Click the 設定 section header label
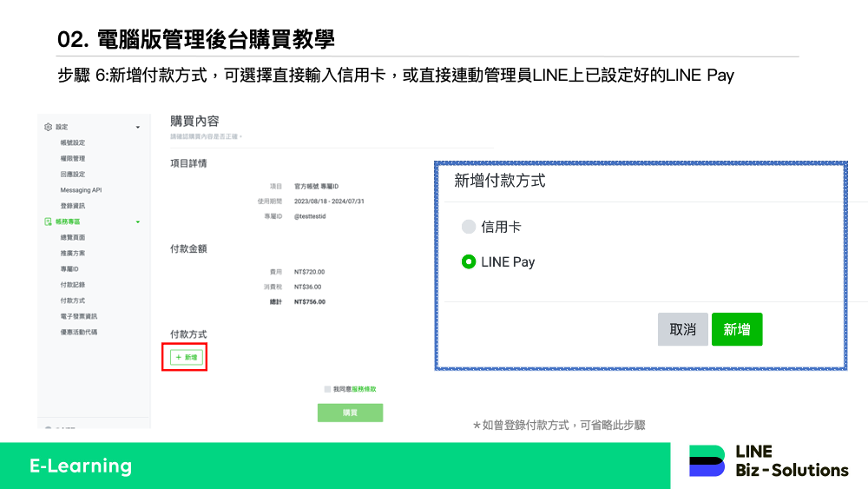This screenshot has height=489, width=868. pyautogui.click(x=62, y=127)
